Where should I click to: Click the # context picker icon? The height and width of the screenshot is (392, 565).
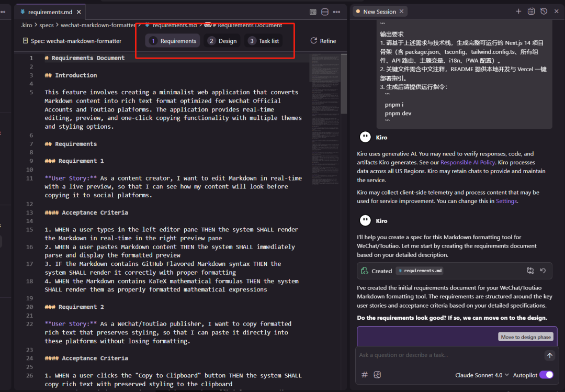(x=365, y=375)
